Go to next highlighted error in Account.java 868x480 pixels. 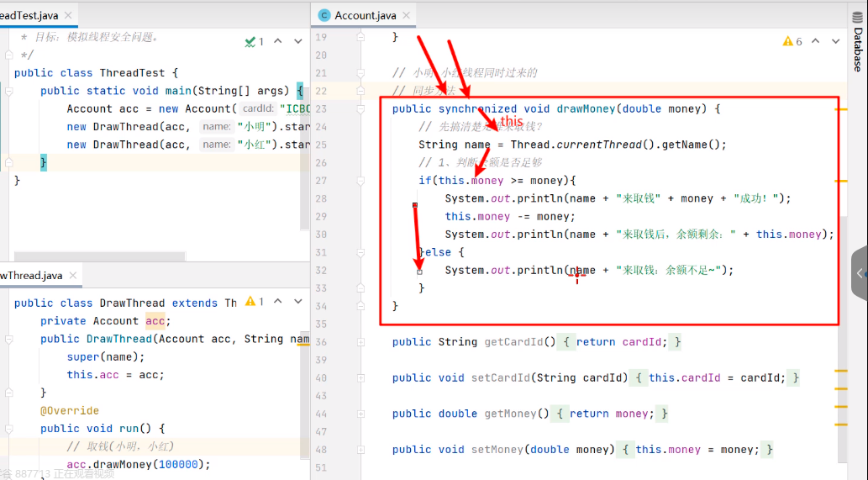(836, 41)
